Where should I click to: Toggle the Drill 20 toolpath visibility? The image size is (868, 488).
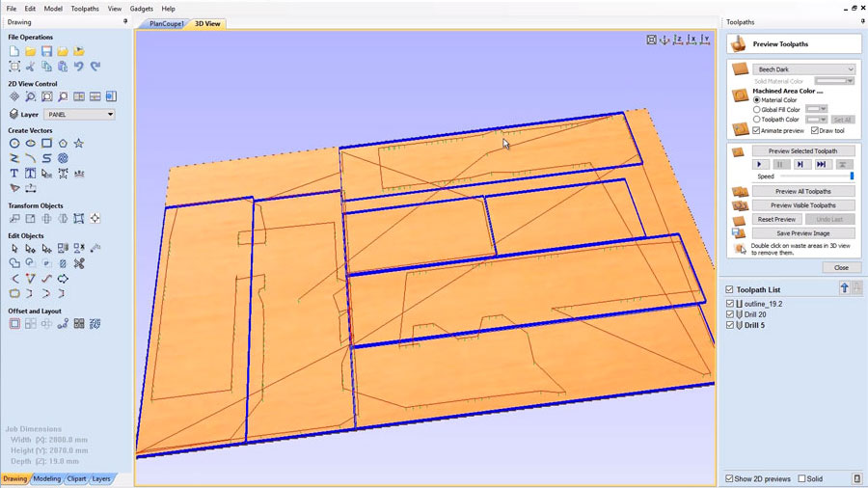(x=730, y=314)
